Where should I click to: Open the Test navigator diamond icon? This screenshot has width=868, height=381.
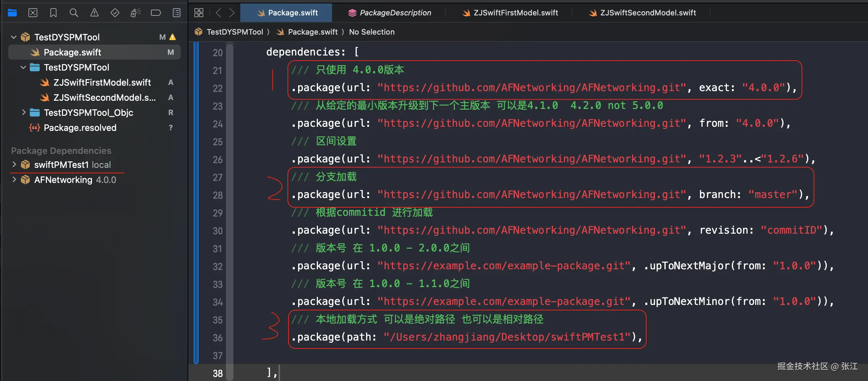115,13
